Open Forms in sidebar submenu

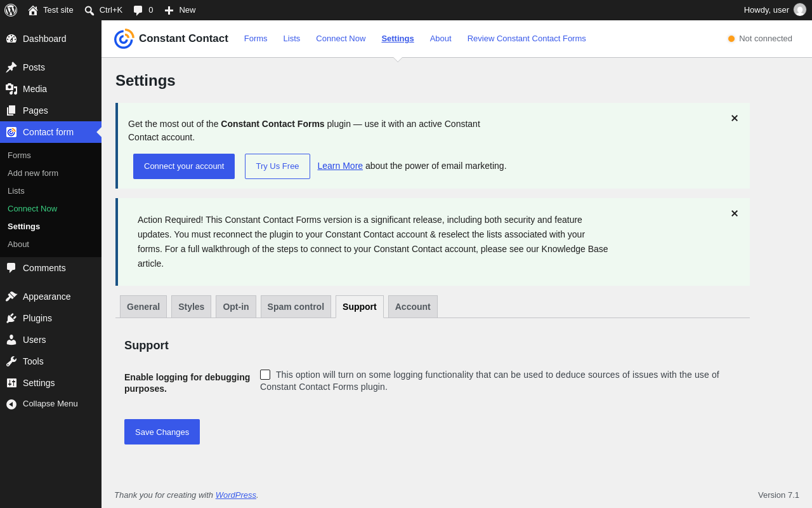[x=19, y=155]
